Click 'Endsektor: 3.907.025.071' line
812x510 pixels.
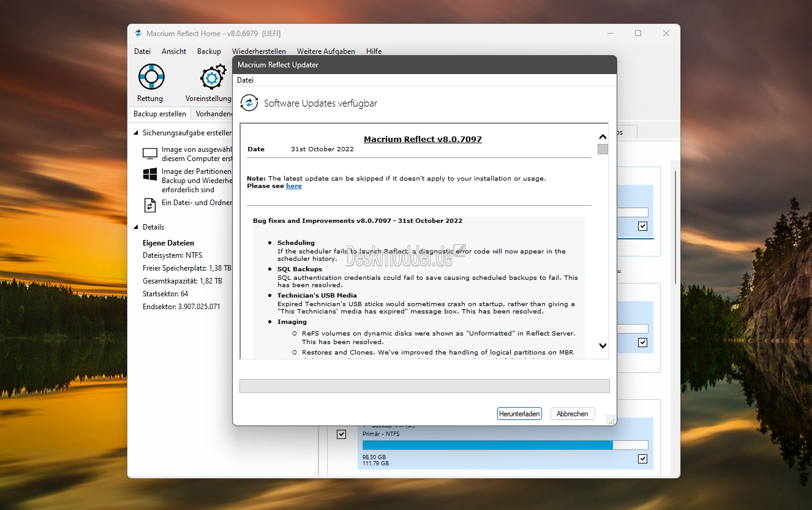tap(181, 307)
